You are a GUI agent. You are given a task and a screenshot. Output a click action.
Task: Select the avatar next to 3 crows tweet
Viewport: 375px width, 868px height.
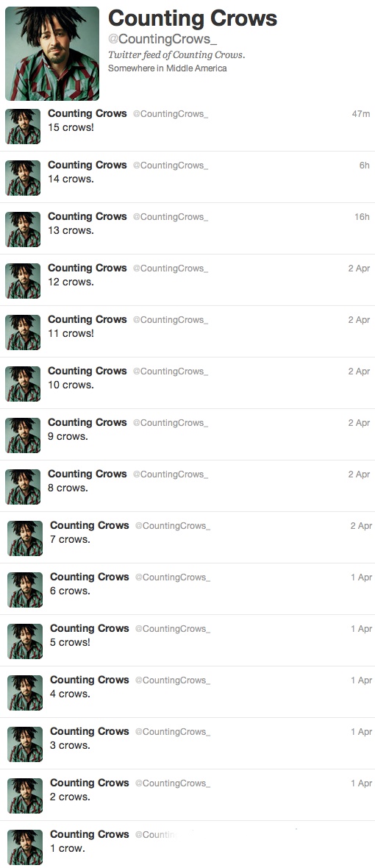click(25, 744)
